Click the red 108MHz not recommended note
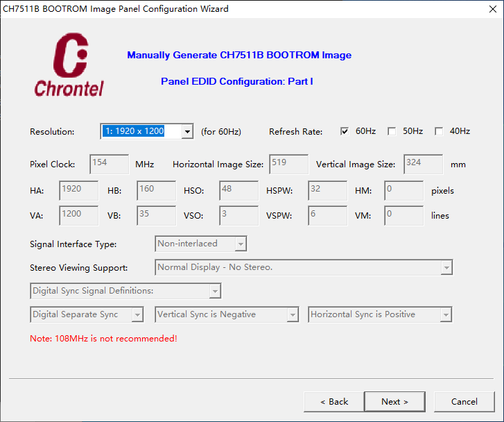This screenshot has width=504, height=422. tap(103, 339)
